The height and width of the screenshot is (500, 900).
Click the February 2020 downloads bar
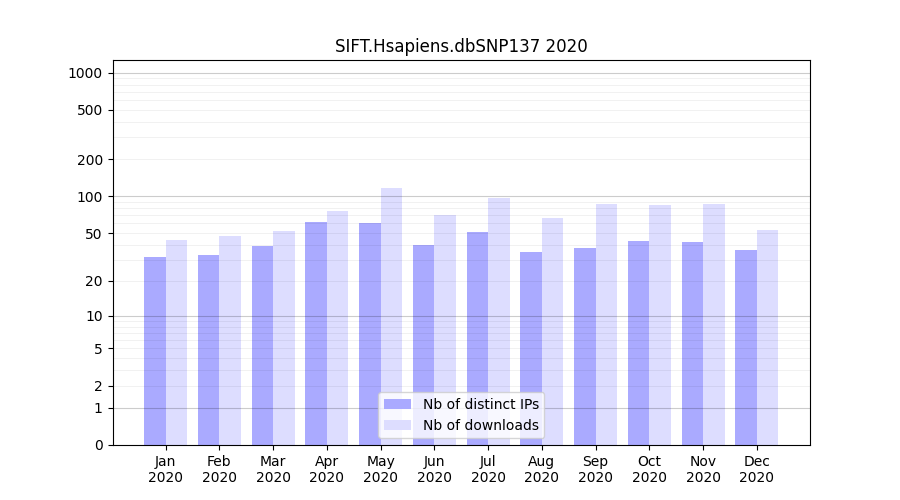(x=230, y=340)
